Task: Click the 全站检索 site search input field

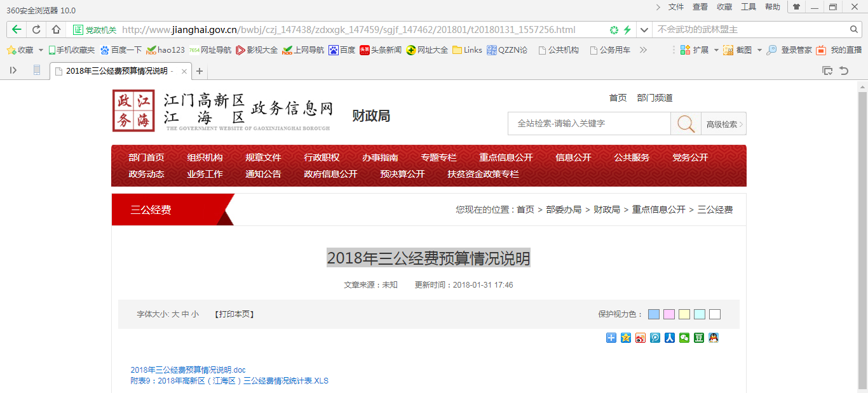Action: coord(589,124)
